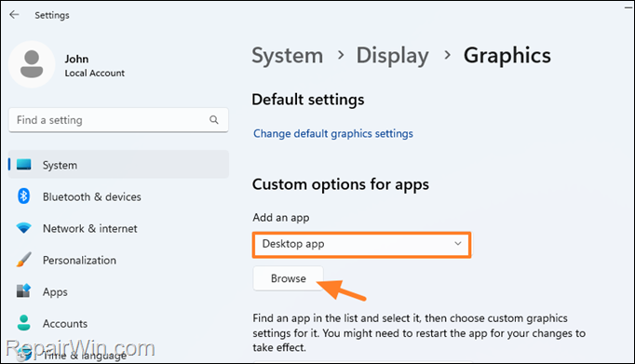
Task: Click the John account name
Action: point(76,59)
